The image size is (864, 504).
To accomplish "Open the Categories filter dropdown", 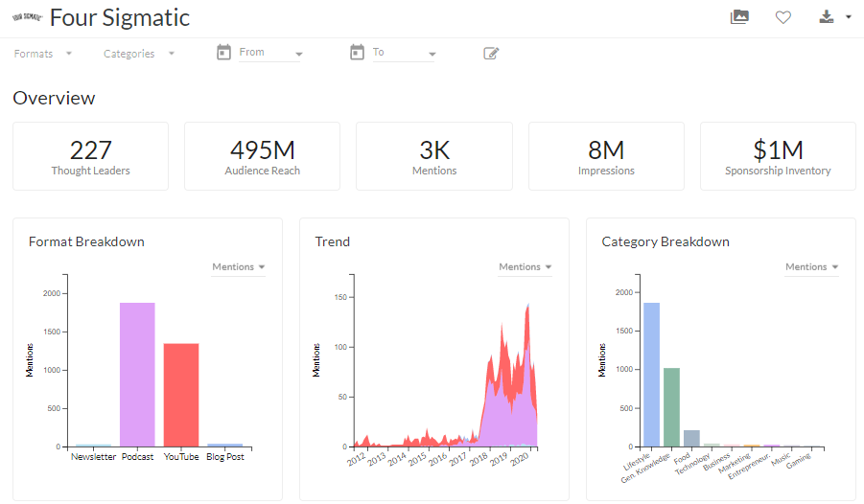I will coord(139,54).
